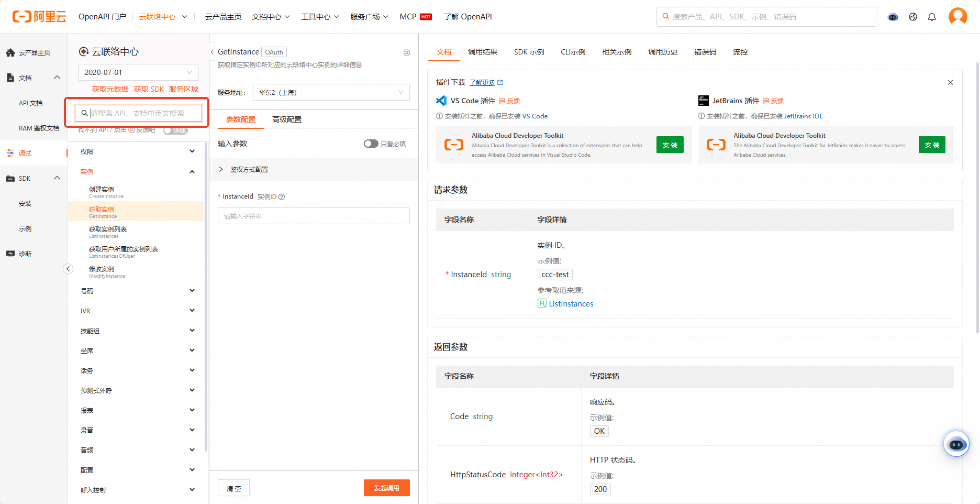980x504 pixels.
Task: Open the 2020-07-01 version dropdown
Action: (x=138, y=72)
